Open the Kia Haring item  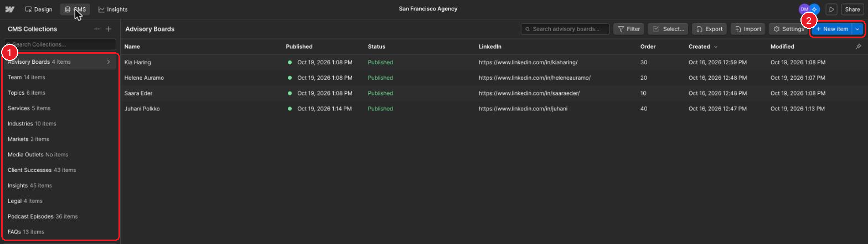click(x=138, y=63)
